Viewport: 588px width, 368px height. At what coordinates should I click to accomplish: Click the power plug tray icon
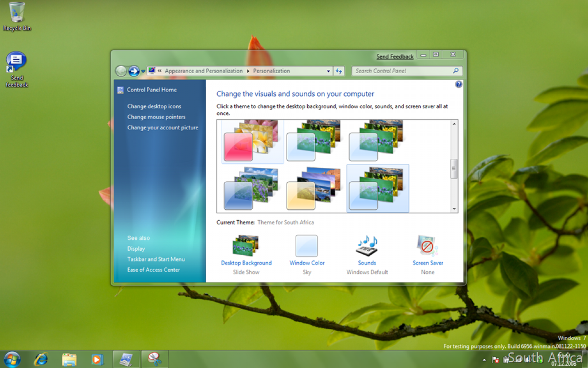507,359
